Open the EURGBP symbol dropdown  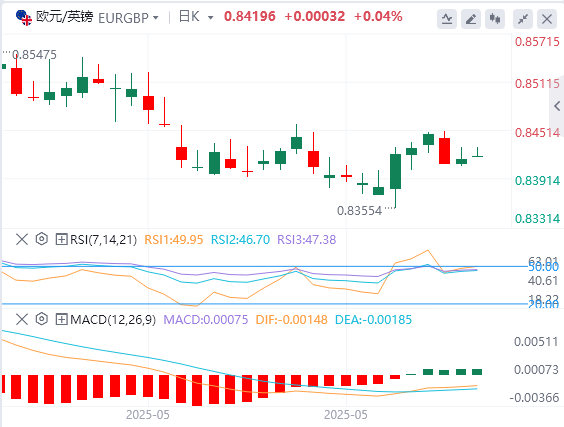[128, 18]
